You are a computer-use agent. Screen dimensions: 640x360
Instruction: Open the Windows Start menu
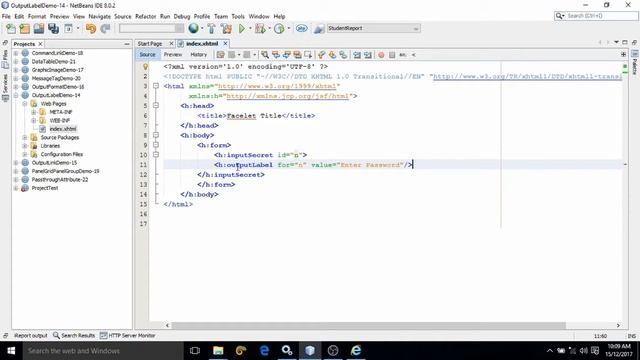11,351
